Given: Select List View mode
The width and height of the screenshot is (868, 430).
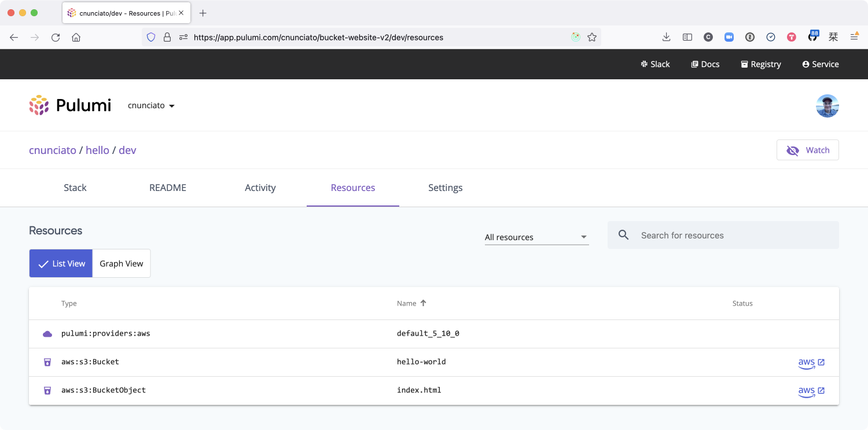Looking at the screenshot, I should pyautogui.click(x=61, y=264).
